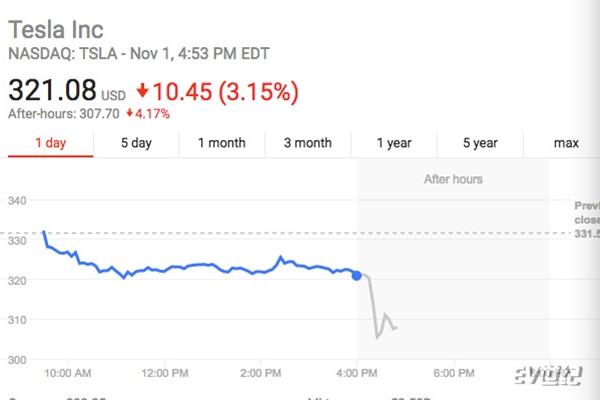The height and width of the screenshot is (400, 600).
Task: Switch to the 5 day tab
Action: click(x=136, y=143)
